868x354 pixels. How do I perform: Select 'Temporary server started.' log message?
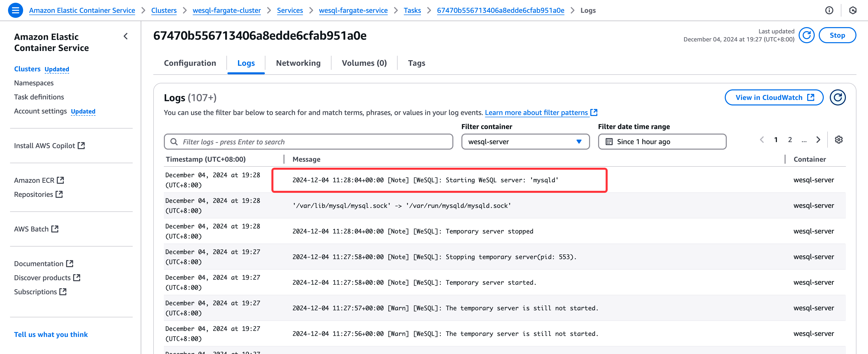coord(414,282)
